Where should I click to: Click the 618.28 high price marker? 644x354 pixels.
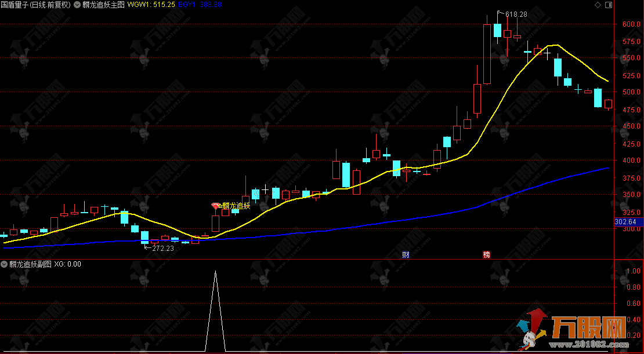point(516,14)
